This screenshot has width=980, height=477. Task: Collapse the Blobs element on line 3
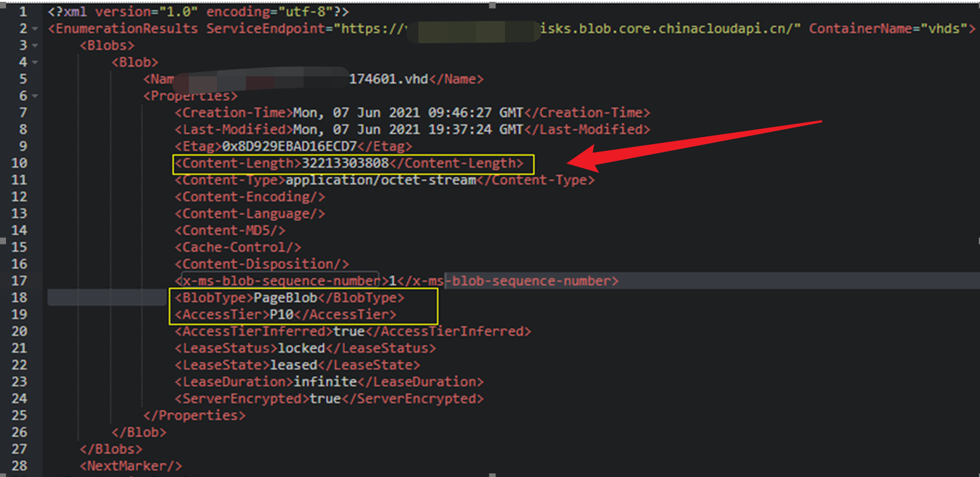[35, 46]
